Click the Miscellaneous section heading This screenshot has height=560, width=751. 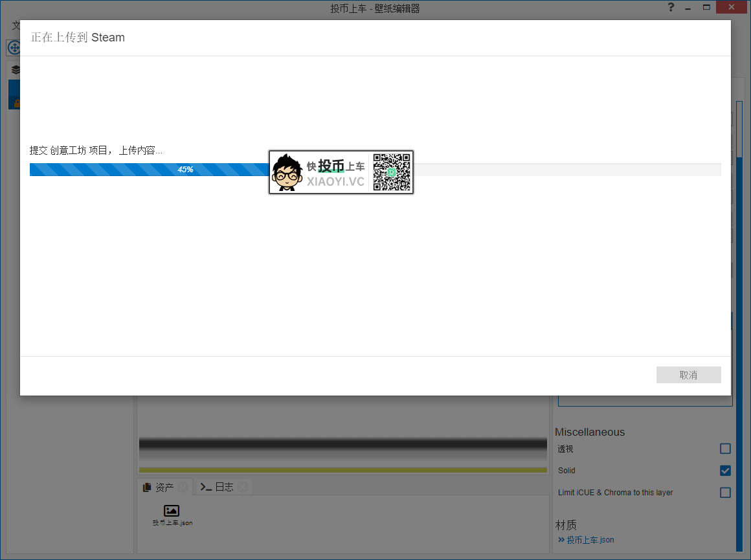click(590, 432)
